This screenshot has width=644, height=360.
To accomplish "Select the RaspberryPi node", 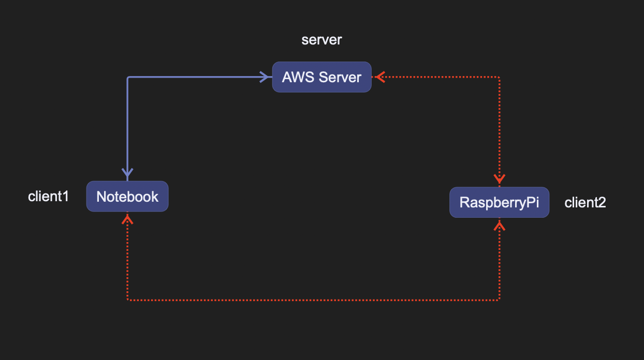I will (x=499, y=202).
